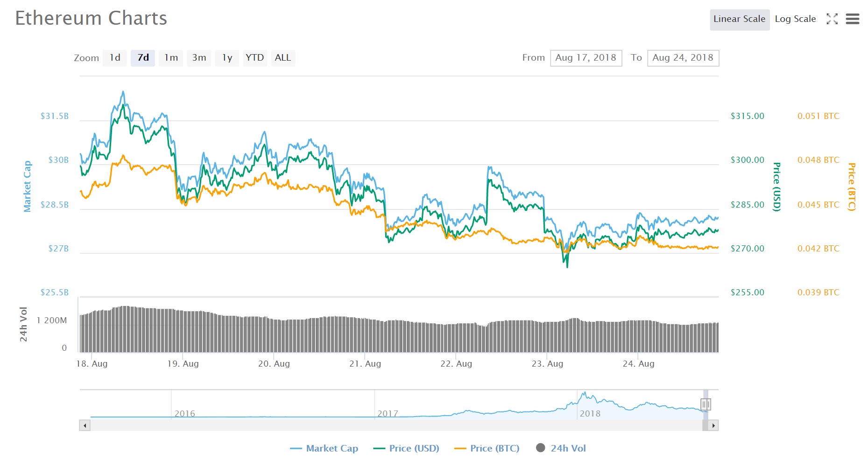
Task: Toggle fullscreen chart view icon
Action: [832, 19]
